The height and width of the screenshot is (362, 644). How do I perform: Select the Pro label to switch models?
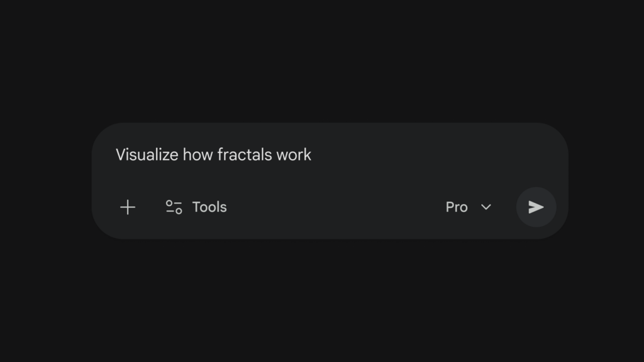457,207
